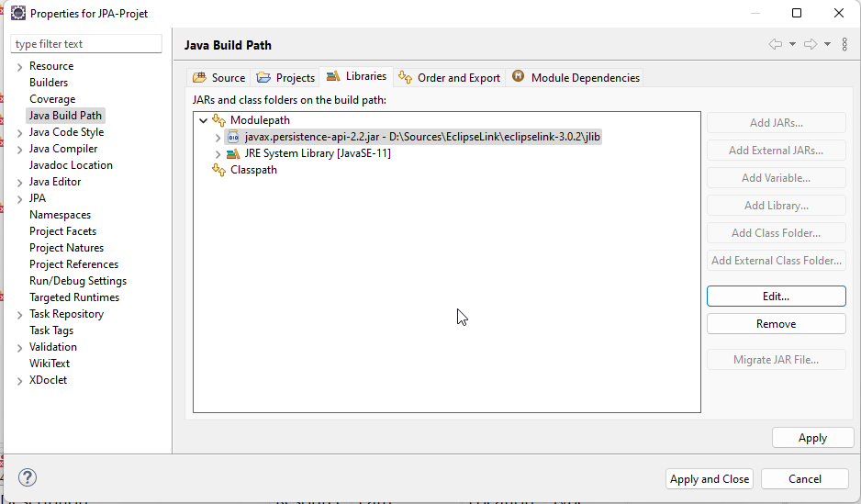
Task: Click the Classpath node icon
Action: tap(218, 170)
